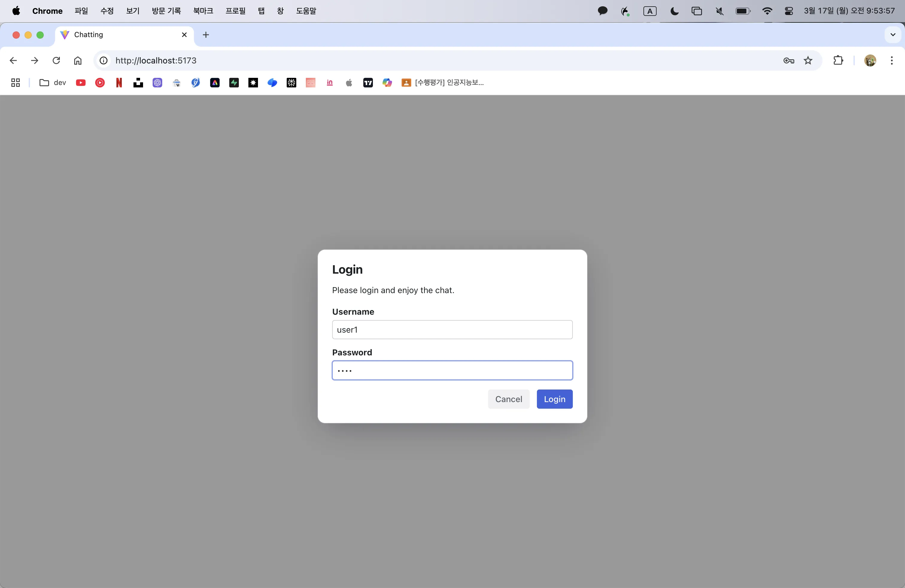Screen dimensions: 905x588
Task: Click the Cancel button in dialog
Action: pos(508,399)
